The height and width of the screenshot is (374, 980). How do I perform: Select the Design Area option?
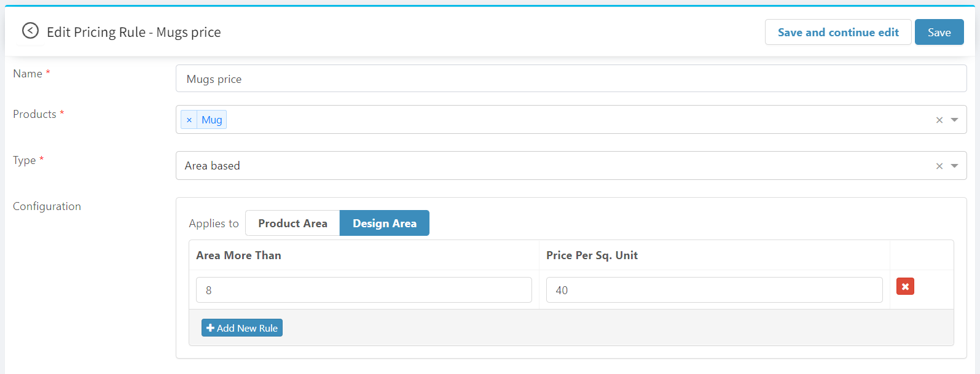[384, 224]
